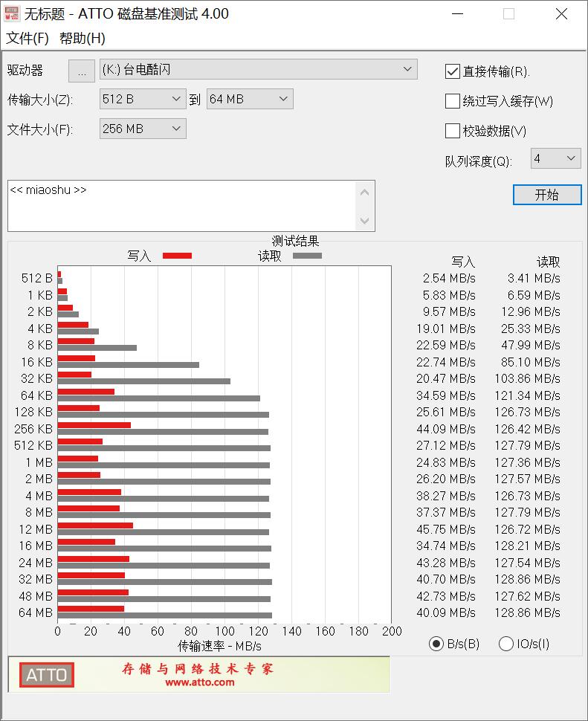Click the ATTO app icon in title bar
588x721 pixels.
(x=11, y=13)
